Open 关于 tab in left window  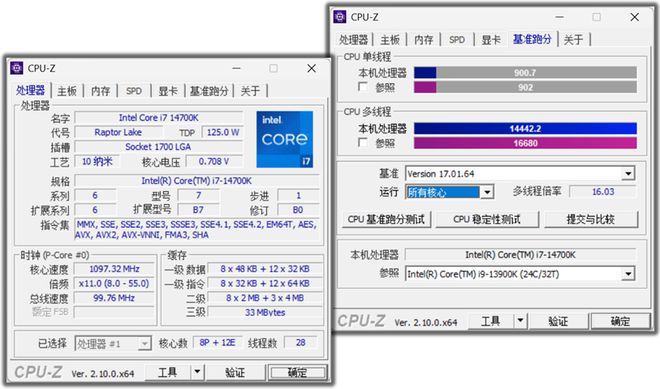pos(250,91)
